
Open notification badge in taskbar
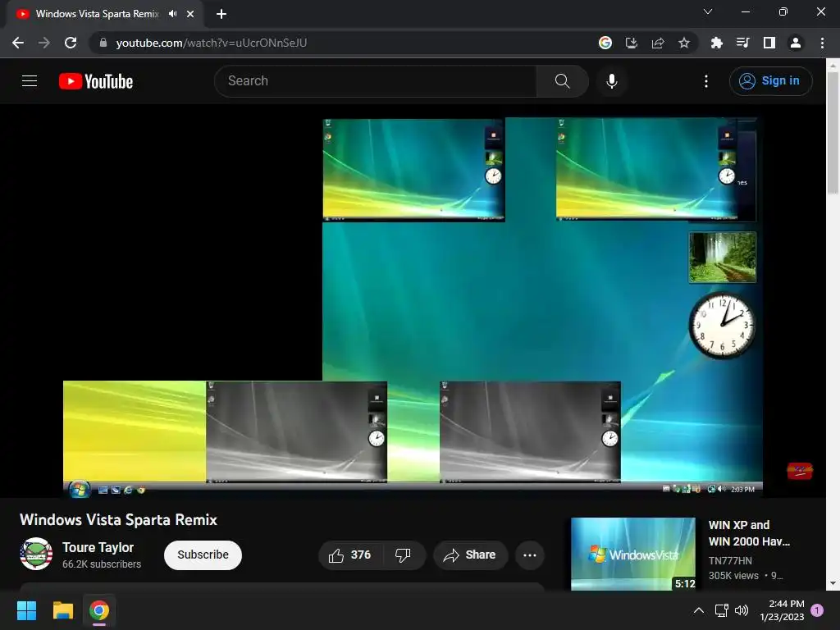(x=817, y=610)
